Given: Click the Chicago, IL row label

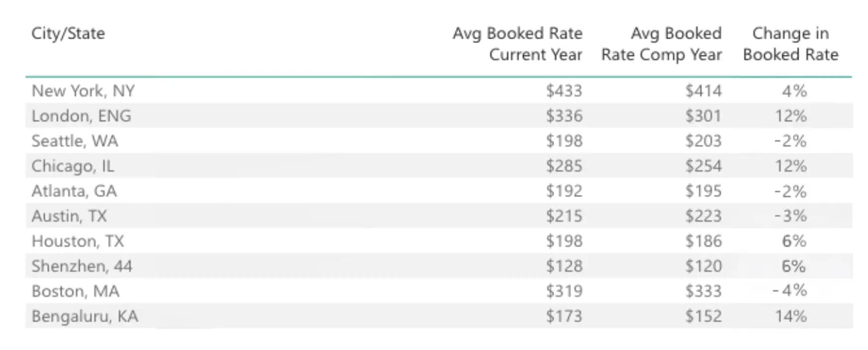Looking at the screenshot, I should [x=73, y=166].
